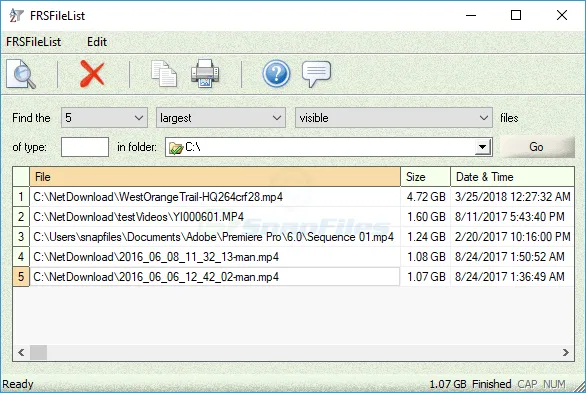The width and height of the screenshot is (586, 393).
Task: Click the horizontal scrollbar thumb
Action: [38, 352]
